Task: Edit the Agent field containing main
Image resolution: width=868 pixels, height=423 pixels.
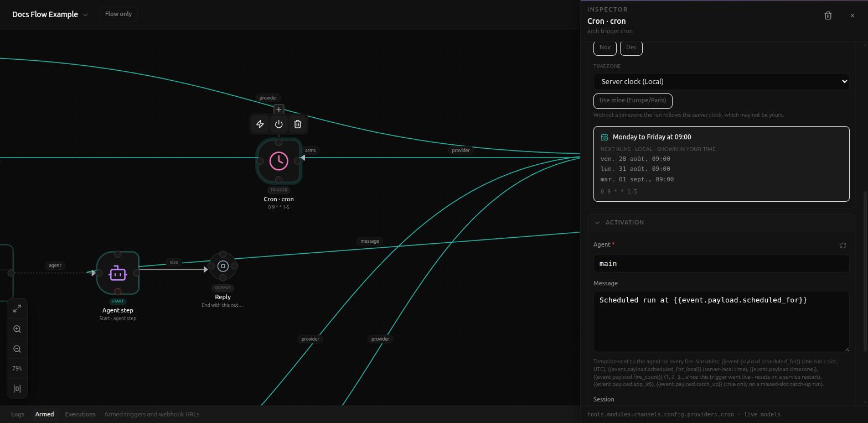Action: pyautogui.click(x=721, y=264)
